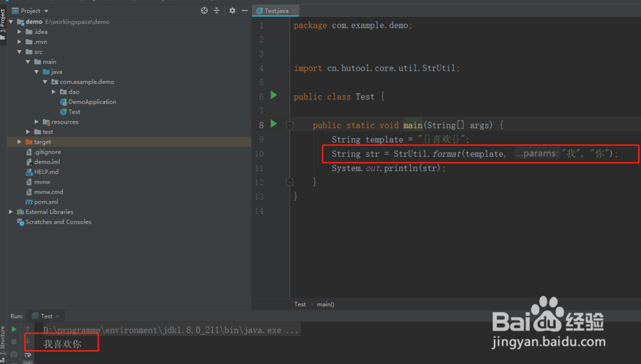Expand External Libraries node
The width and height of the screenshot is (641, 364).
click(x=11, y=212)
